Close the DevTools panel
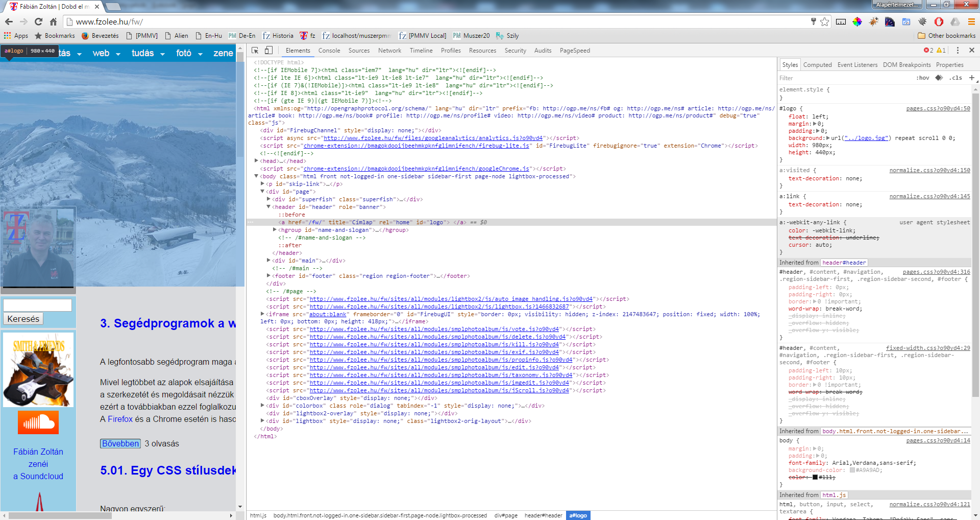Viewport: 980px width, 520px height. tap(972, 50)
